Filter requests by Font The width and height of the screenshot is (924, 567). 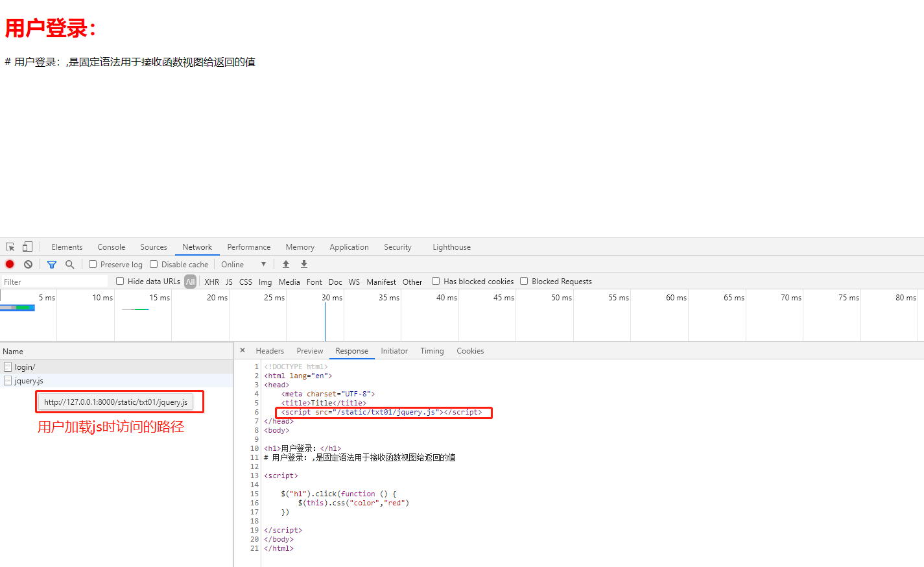tap(314, 282)
